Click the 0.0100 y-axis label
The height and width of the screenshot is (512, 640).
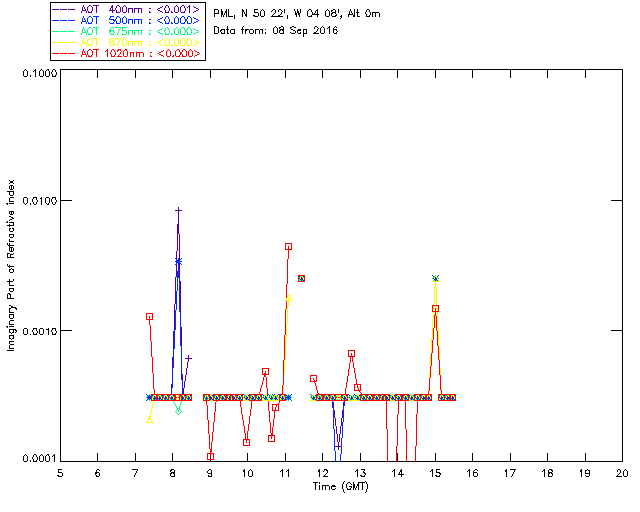click(40, 201)
